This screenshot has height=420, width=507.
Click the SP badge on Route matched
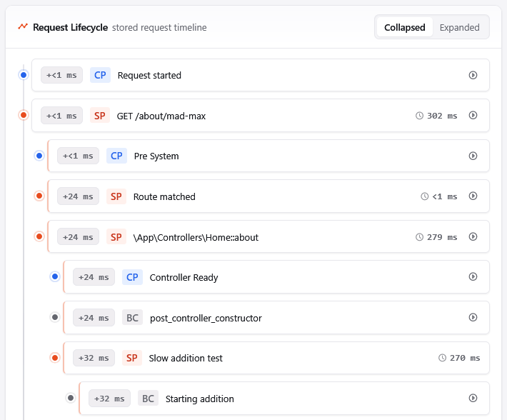[116, 196]
